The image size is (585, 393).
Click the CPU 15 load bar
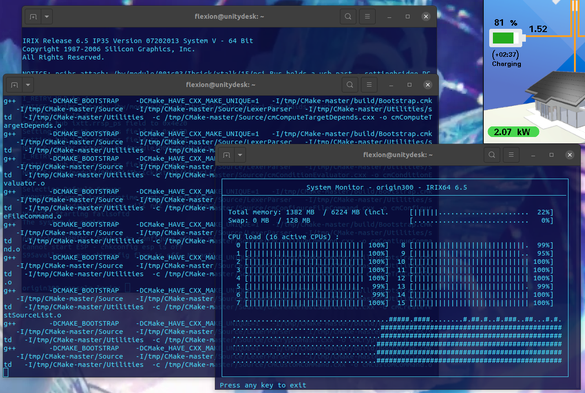click(x=482, y=303)
